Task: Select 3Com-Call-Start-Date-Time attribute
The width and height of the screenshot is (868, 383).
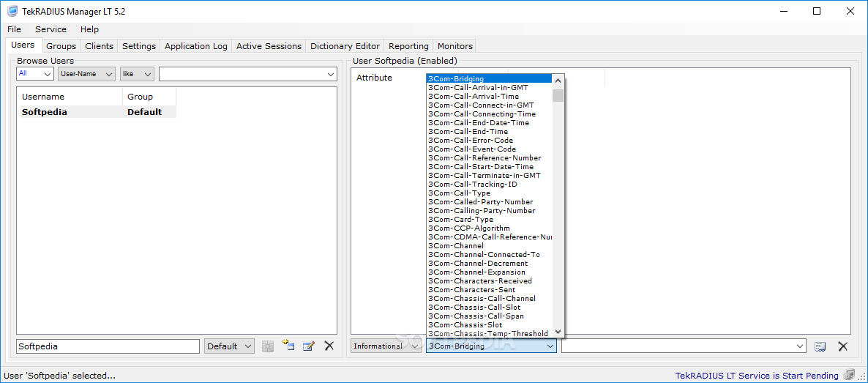Action: 490,167
